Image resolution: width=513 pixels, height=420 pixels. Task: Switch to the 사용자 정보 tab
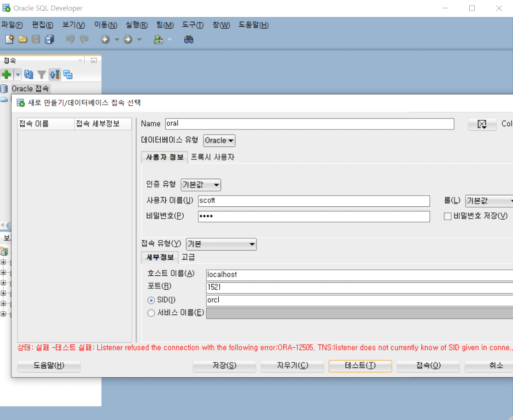(164, 157)
